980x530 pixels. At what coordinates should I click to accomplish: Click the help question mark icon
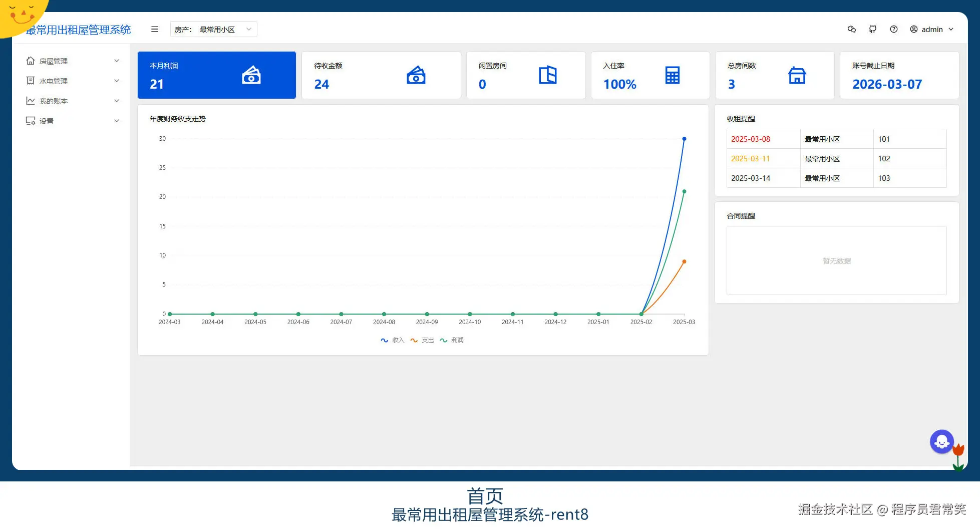pyautogui.click(x=894, y=29)
